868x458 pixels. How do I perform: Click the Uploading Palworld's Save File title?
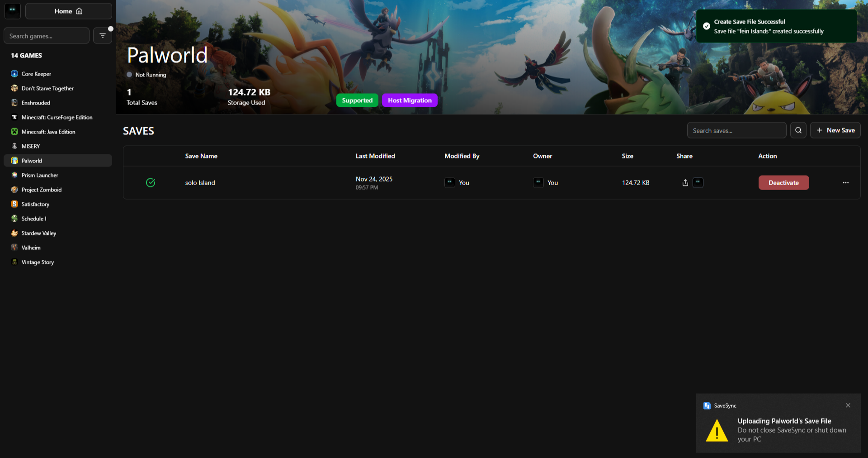click(784, 421)
